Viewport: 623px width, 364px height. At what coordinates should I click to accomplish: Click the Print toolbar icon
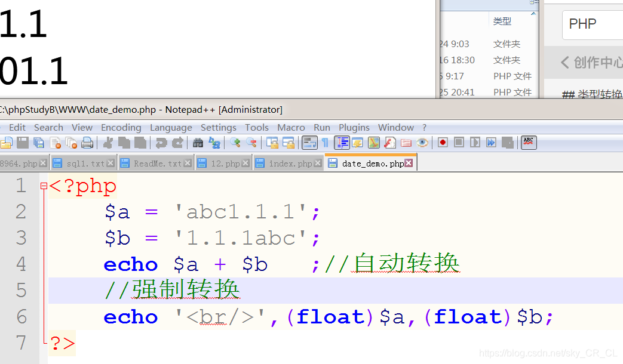(87, 143)
